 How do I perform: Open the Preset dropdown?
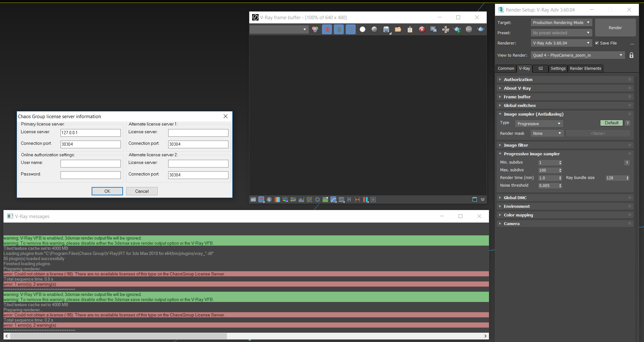click(x=561, y=33)
